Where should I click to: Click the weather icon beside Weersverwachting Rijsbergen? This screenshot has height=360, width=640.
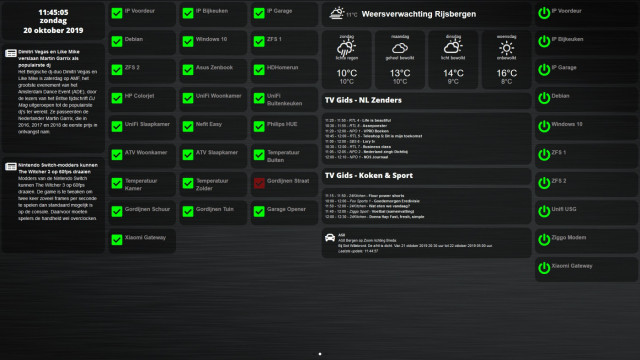[x=337, y=13]
